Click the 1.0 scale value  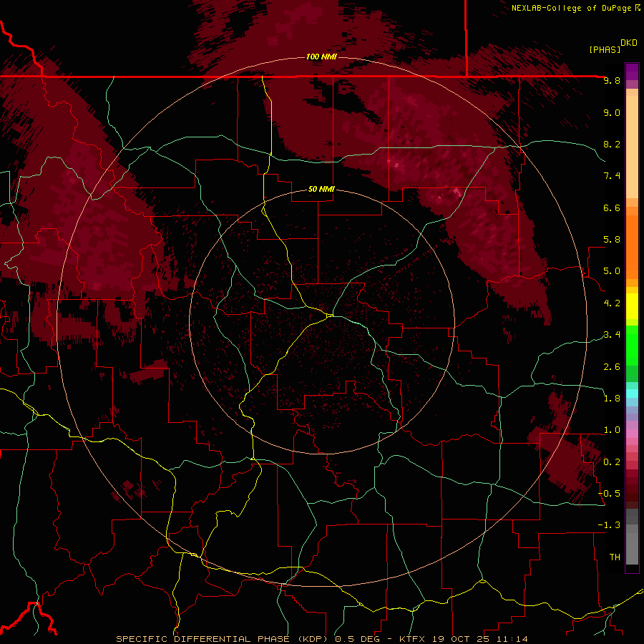coord(612,430)
